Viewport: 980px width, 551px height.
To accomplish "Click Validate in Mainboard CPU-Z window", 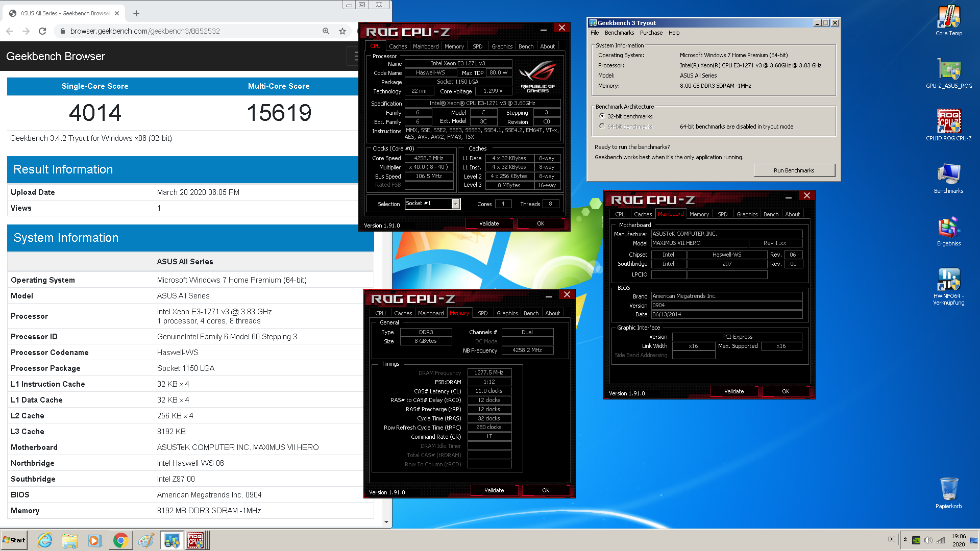I will pos(734,391).
